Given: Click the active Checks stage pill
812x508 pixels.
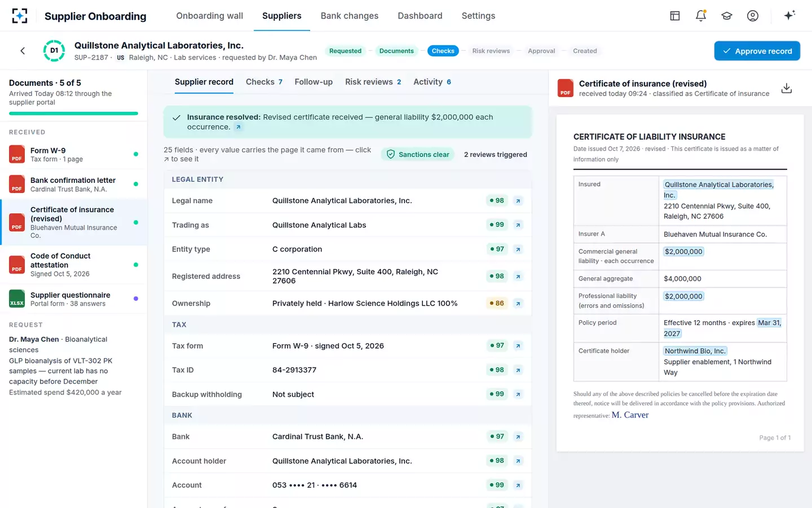Looking at the screenshot, I should 443,51.
